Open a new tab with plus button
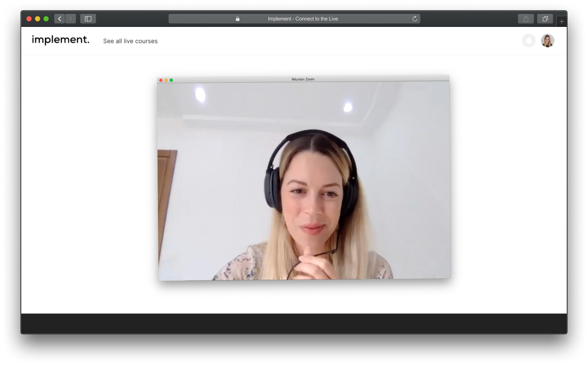588x365 pixels. [x=562, y=21]
